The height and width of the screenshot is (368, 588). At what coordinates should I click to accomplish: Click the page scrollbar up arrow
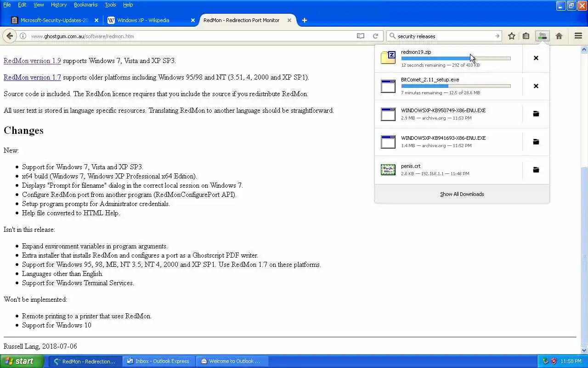tap(584, 49)
